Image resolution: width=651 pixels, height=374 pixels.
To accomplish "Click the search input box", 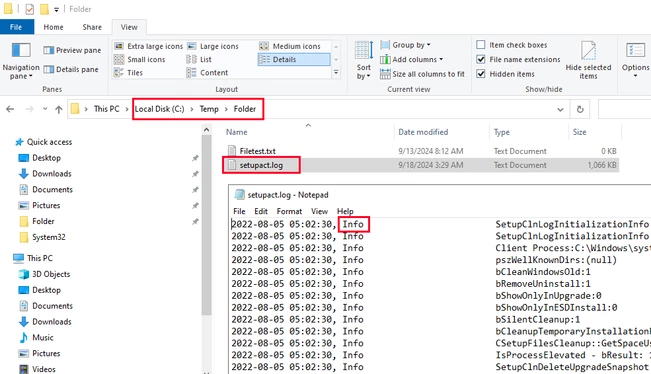I will [624, 110].
